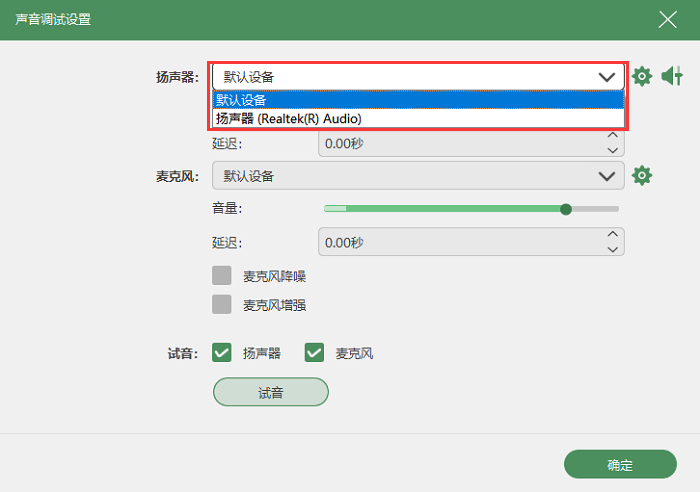The image size is (700, 492).
Task: Increase the speaker delay value
Action: pos(612,135)
